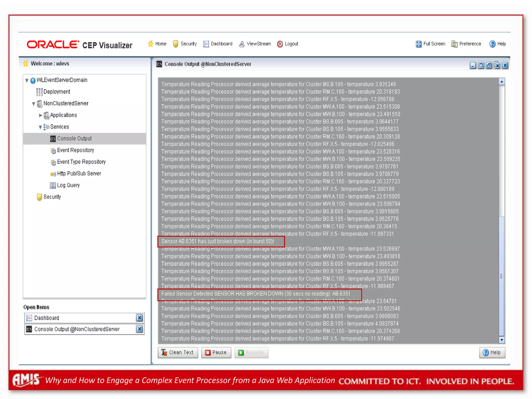
Task: Click the 'Welcome : wlevs' header
Action: point(50,64)
